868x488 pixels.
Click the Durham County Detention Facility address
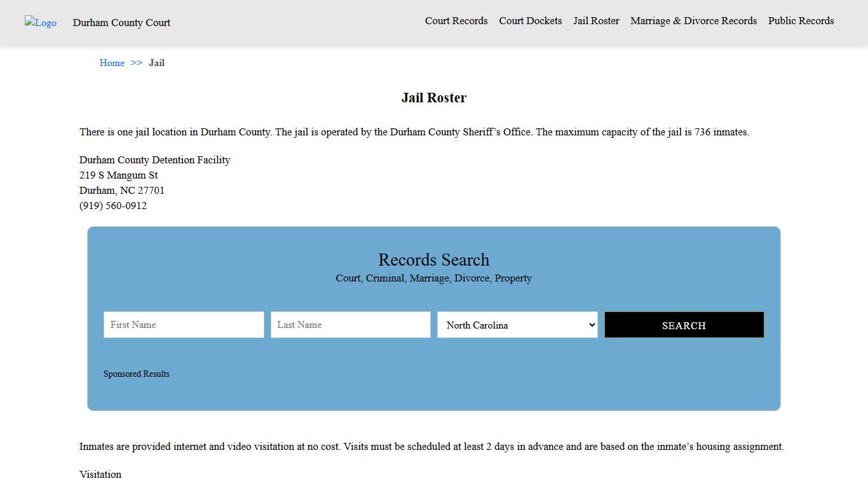pos(154,159)
